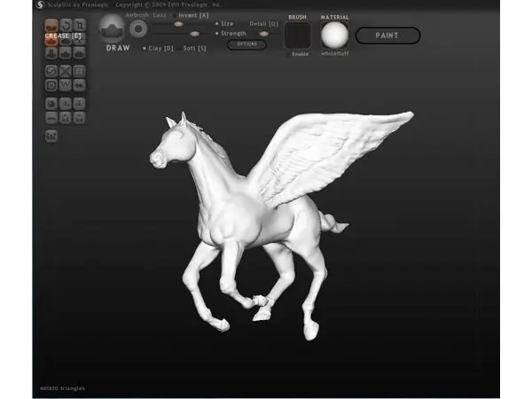The image size is (532, 399).
Task: Click the DRAW label text
Action: point(118,48)
